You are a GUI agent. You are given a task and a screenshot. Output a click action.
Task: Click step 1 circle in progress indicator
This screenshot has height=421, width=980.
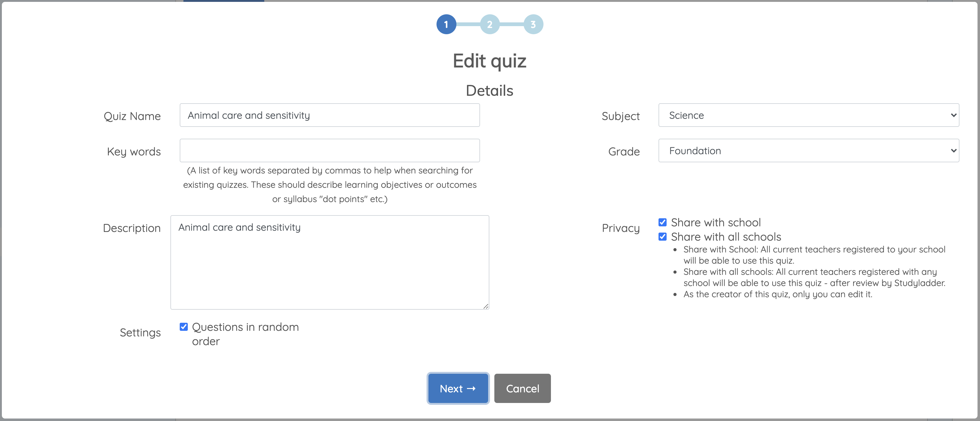(x=446, y=25)
